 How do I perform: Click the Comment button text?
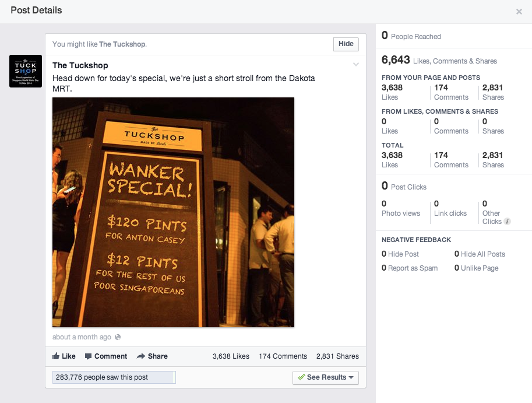click(x=111, y=356)
